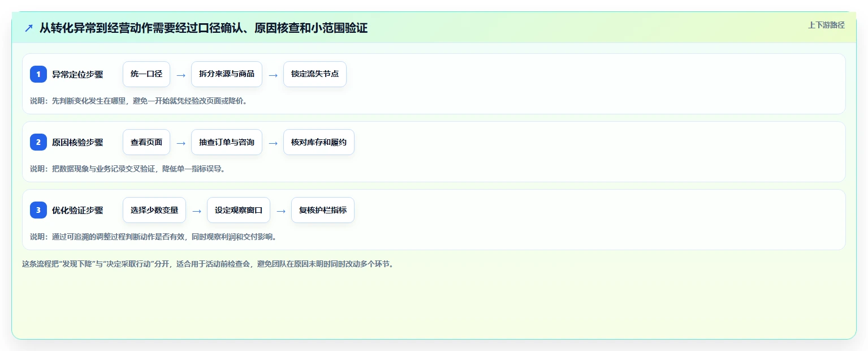The width and height of the screenshot is (868, 351).
Task: Click the footer summary starting 这条流程把
Action: tap(208, 264)
